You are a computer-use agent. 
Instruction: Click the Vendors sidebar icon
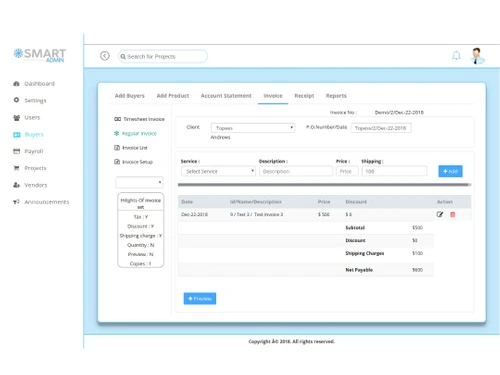tap(16, 185)
